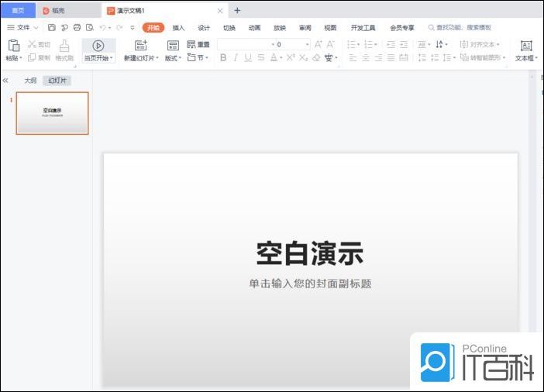Click the subtitle placeholder 单击输入您的封面副标题

point(310,284)
